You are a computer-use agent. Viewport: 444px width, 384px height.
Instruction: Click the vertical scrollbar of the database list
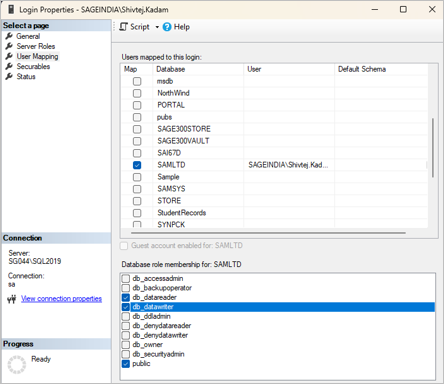coord(433,148)
